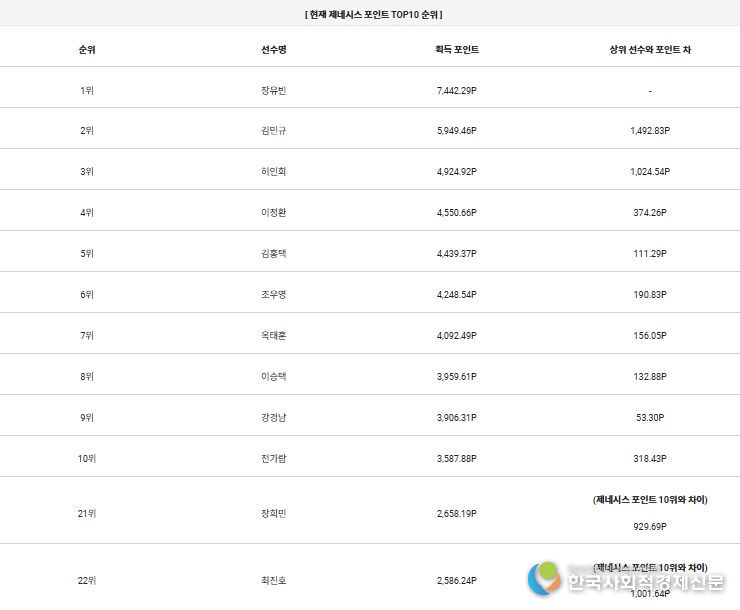
Task: Click the 7위 rank cell
Action: click(87, 336)
